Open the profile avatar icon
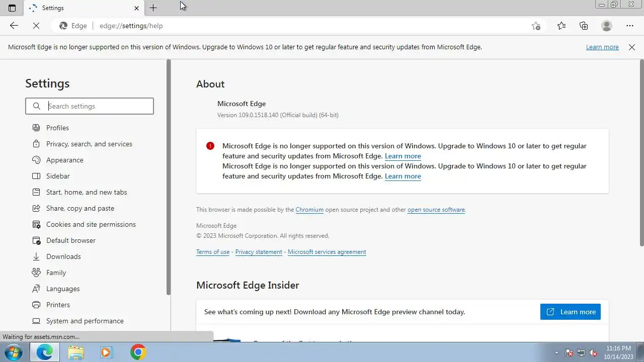The height and width of the screenshot is (362, 644). tap(607, 26)
